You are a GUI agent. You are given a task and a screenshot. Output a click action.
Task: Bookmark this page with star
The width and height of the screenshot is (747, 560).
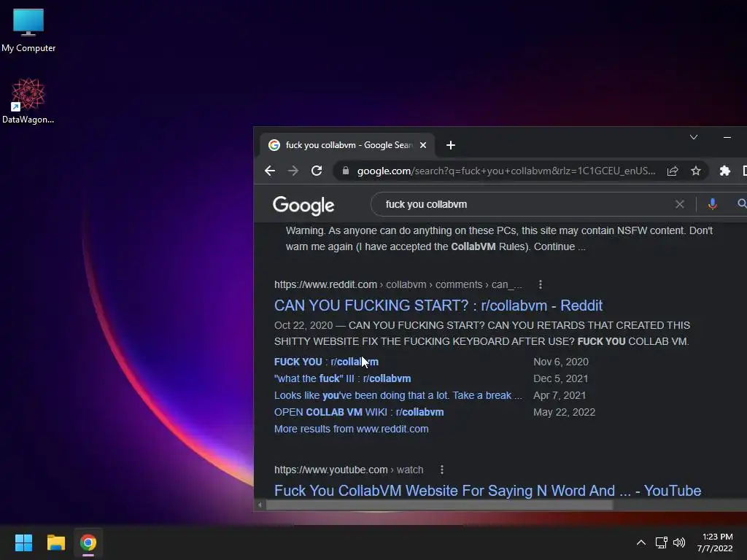pyautogui.click(x=696, y=171)
